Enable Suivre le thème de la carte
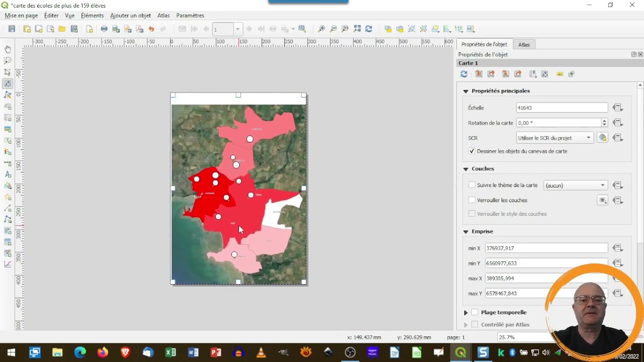 472,185
